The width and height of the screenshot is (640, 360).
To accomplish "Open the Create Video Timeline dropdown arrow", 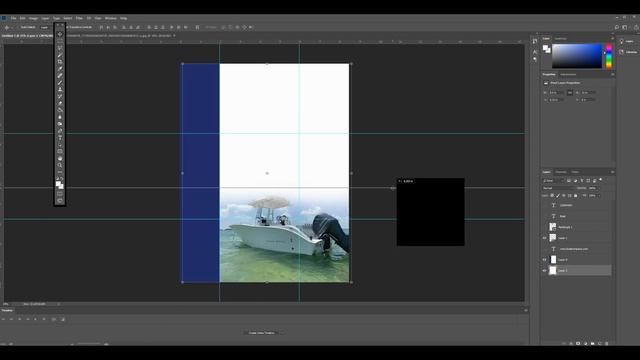I will (x=281, y=333).
